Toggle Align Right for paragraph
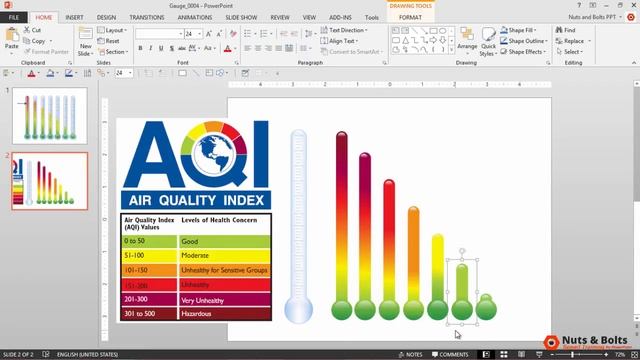 tap(269, 49)
